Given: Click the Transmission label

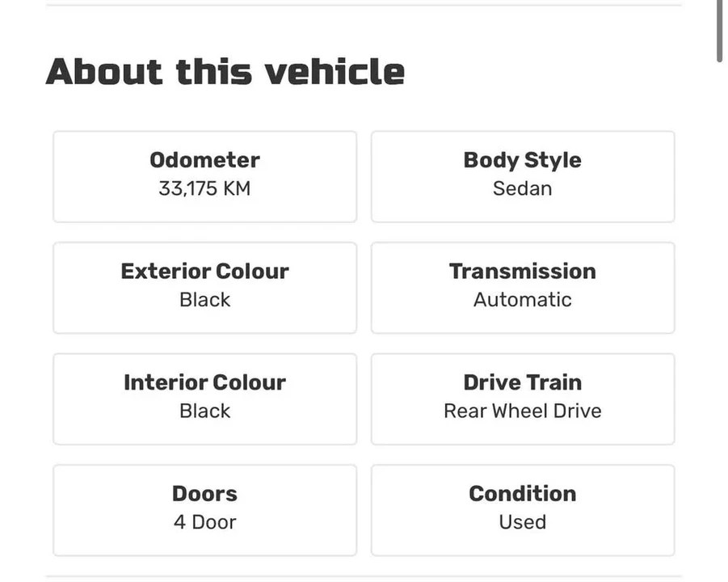Looking at the screenshot, I should tap(523, 272).
